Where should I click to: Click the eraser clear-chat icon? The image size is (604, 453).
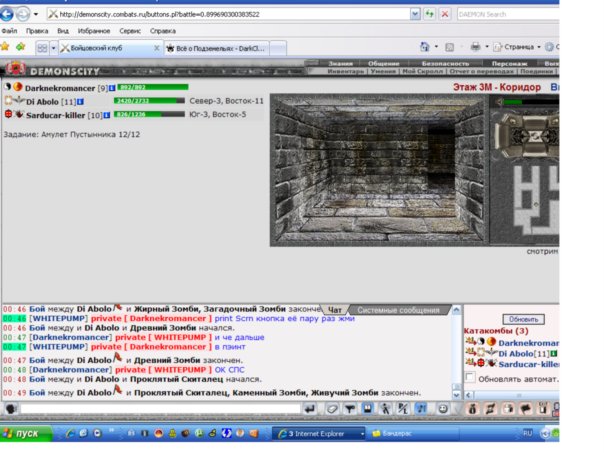[x=332, y=409]
